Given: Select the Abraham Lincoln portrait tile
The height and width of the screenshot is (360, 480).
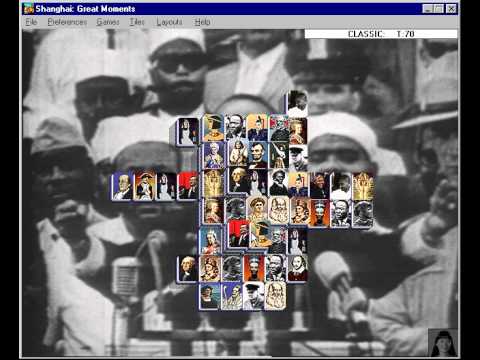Looking at the screenshot, I should pyautogui.click(x=257, y=155).
